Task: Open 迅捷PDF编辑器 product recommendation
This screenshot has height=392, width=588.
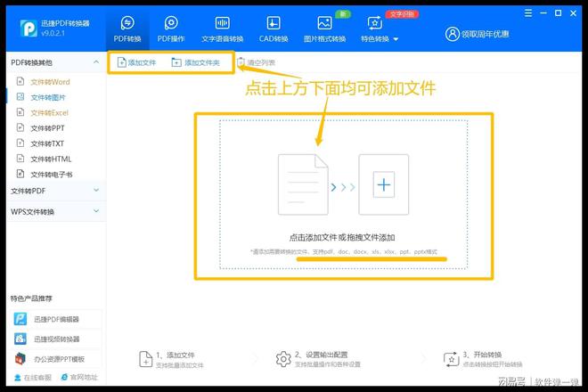Action: [56, 319]
